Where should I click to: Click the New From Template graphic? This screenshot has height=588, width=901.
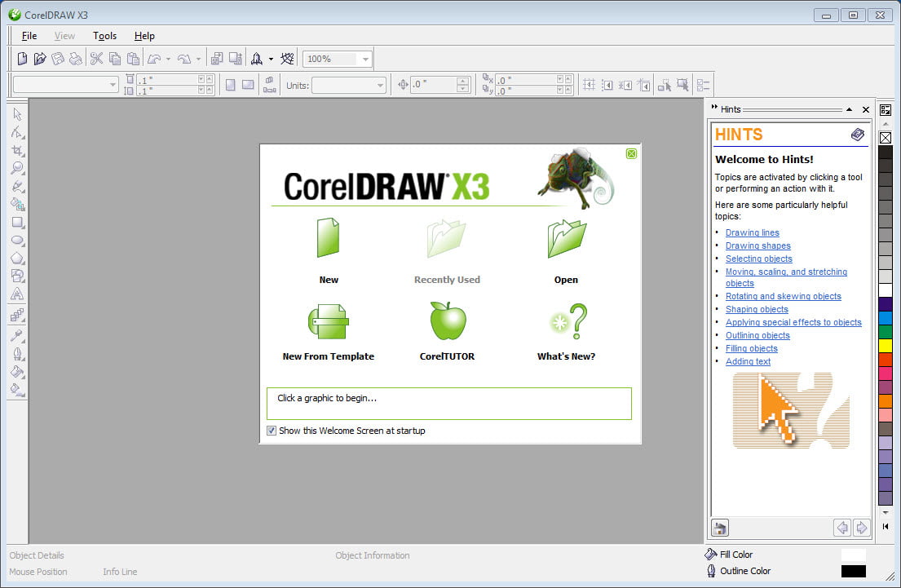tap(328, 322)
